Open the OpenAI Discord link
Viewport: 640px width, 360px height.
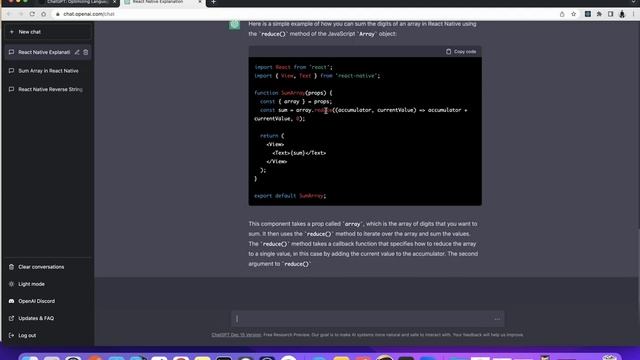pos(48,301)
